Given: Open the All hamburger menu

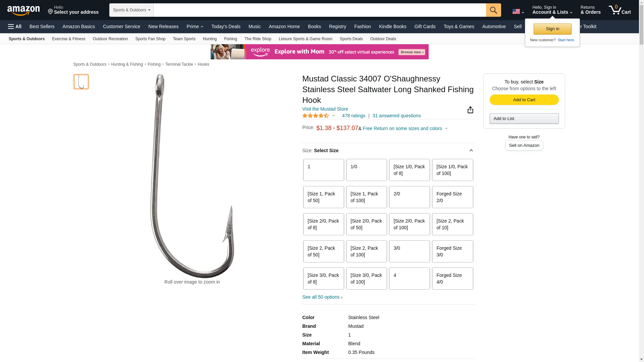Looking at the screenshot, I should point(15,26).
